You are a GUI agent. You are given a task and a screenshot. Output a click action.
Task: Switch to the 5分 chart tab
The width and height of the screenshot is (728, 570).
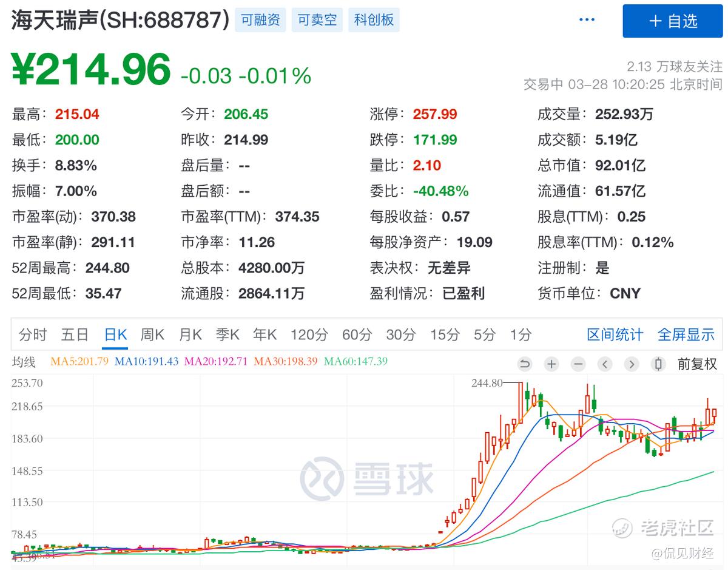click(x=485, y=334)
